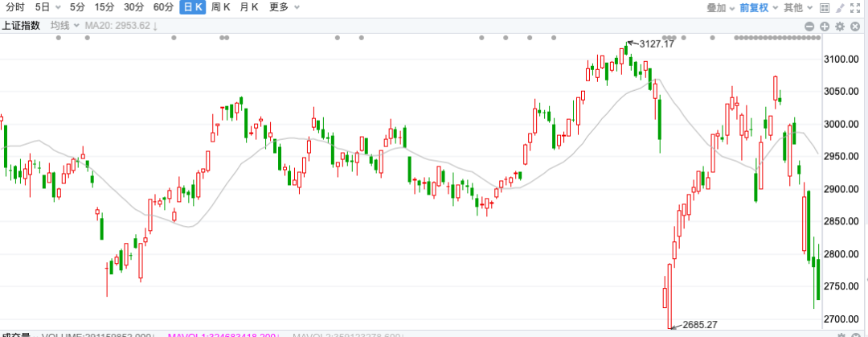Click the 2685.27 low price label
This screenshot has height=337, width=868.
coord(700,324)
